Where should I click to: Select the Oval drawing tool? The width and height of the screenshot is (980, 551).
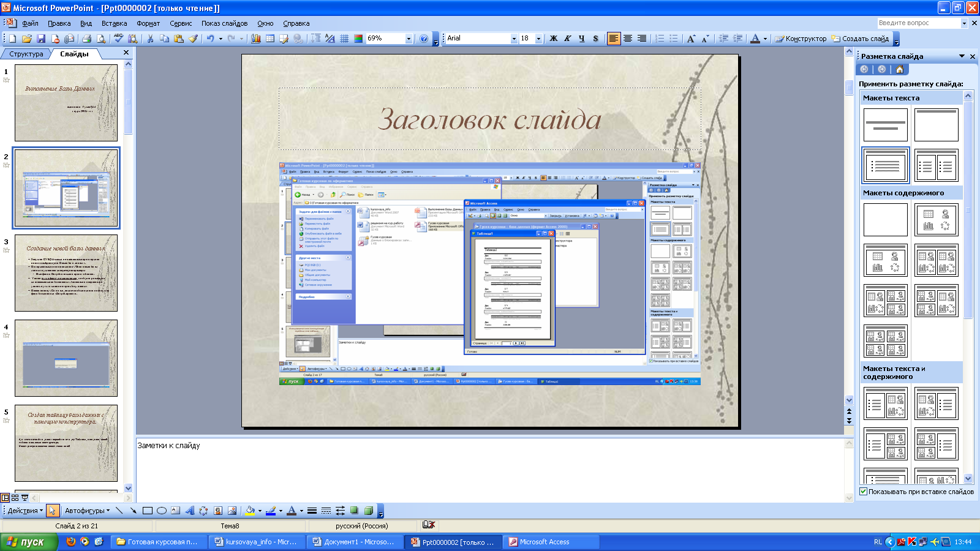tap(161, 511)
